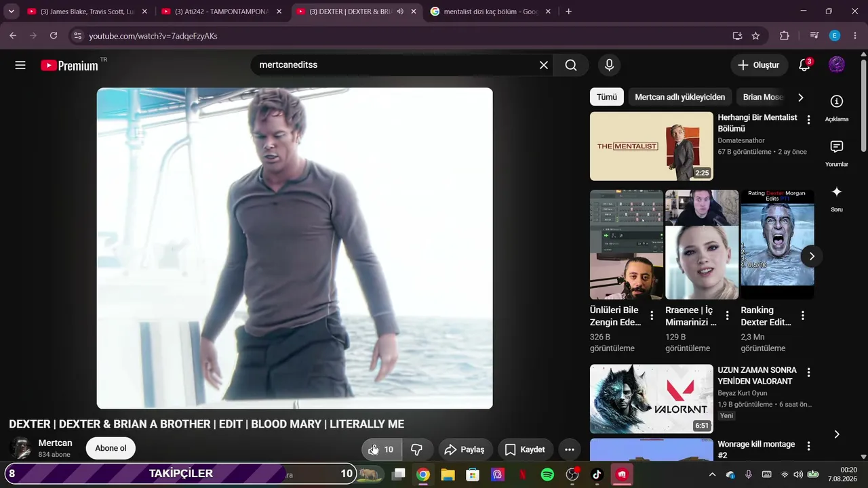Open File Explorer from the taskbar

[x=448, y=474]
